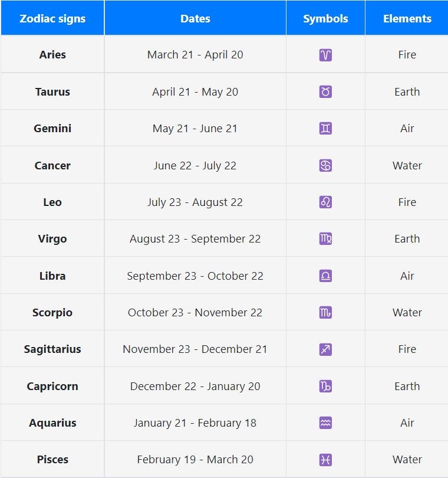Click the Taurus bull symbol icon
Viewport: 448px width, 478px height.
(x=325, y=91)
